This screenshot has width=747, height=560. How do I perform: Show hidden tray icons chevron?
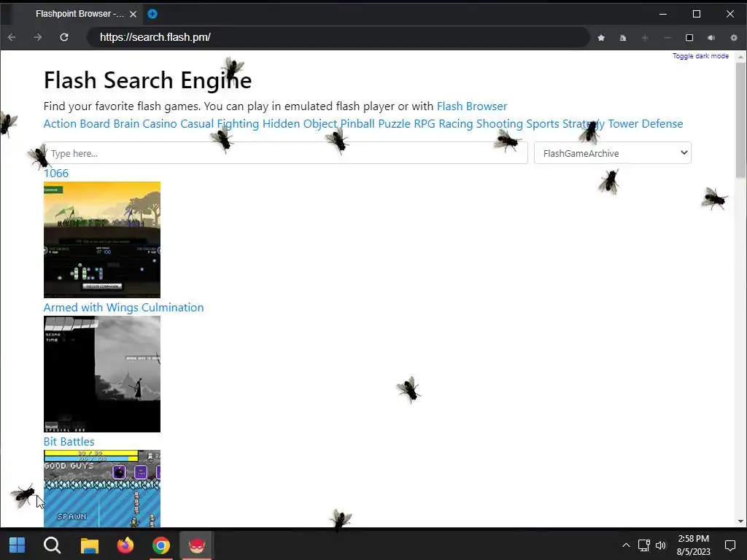pos(626,545)
